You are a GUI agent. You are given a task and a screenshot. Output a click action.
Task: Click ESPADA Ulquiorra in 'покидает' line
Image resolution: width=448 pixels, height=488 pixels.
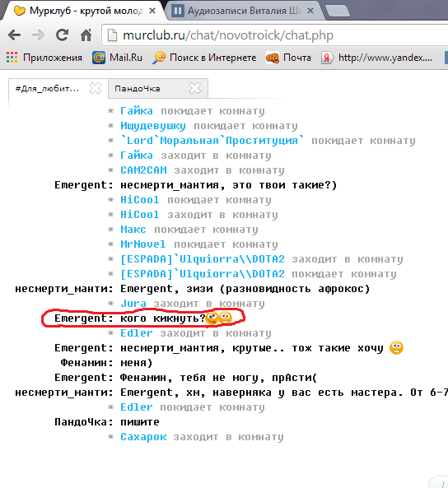(203, 274)
